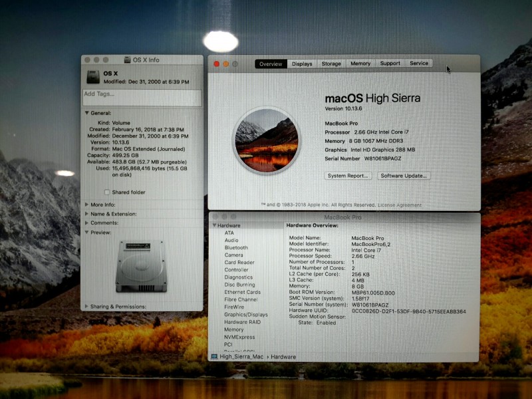Image resolution: width=532 pixels, height=399 pixels.
Task: Select Bluetooth in hardware list
Action: (x=236, y=247)
